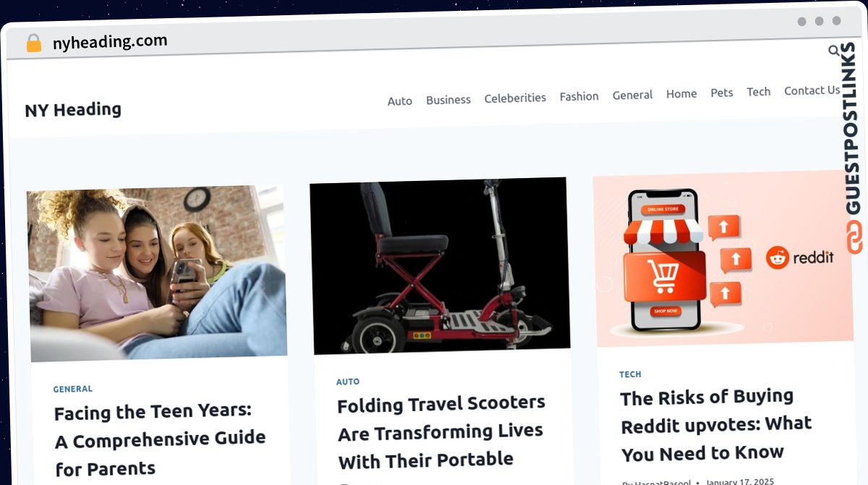Viewport: 868px width, 485px height.
Task: Open the Tech navigation link
Action: pyautogui.click(x=759, y=91)
